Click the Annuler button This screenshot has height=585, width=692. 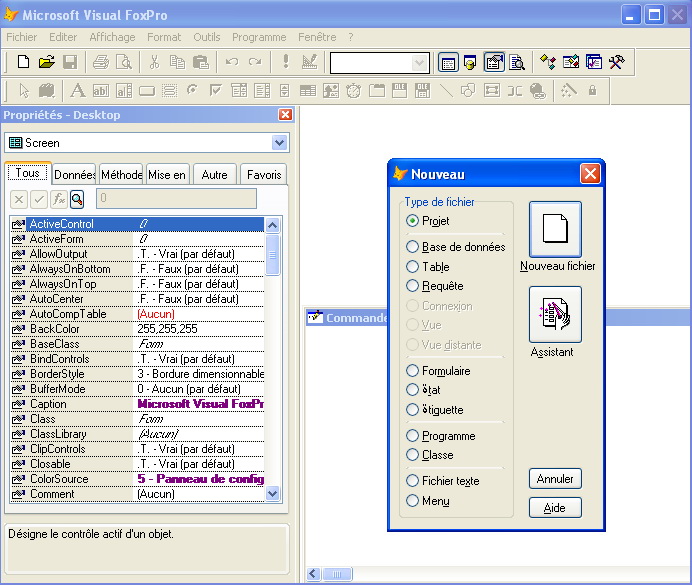[555, 479]
